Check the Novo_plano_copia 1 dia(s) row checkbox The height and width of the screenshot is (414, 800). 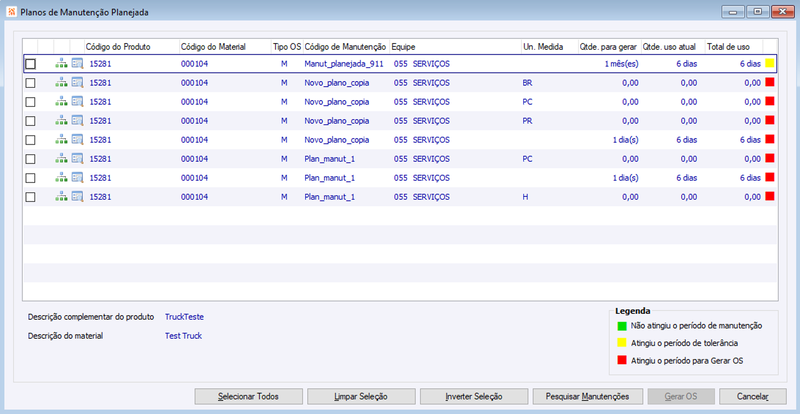31,140
